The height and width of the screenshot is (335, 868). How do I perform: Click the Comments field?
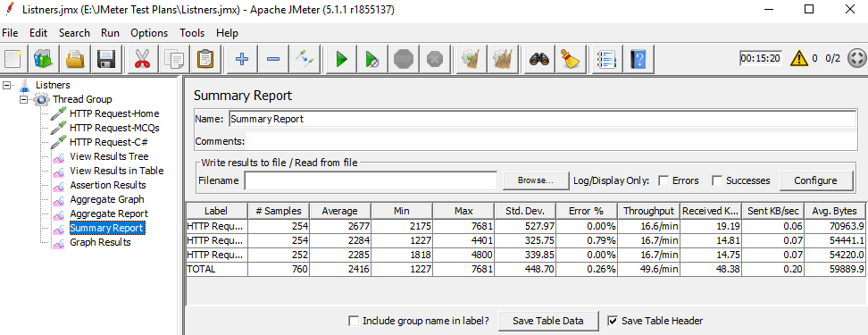click(x=551, y=142)
